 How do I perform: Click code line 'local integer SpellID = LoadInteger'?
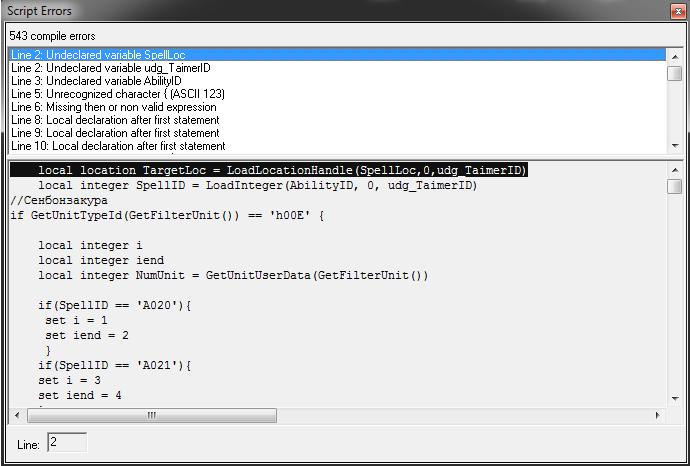(257, 185)
